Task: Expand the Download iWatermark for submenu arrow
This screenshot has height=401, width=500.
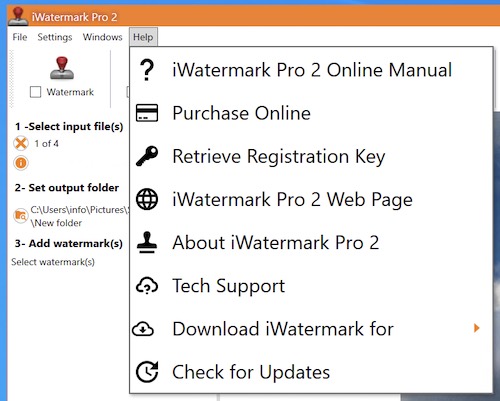Action: pyautogui.click(x=477, y=328)
